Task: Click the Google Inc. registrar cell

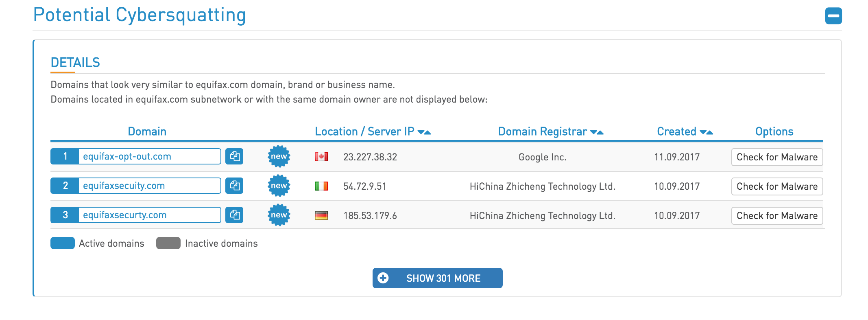Action: click(542, 157)
